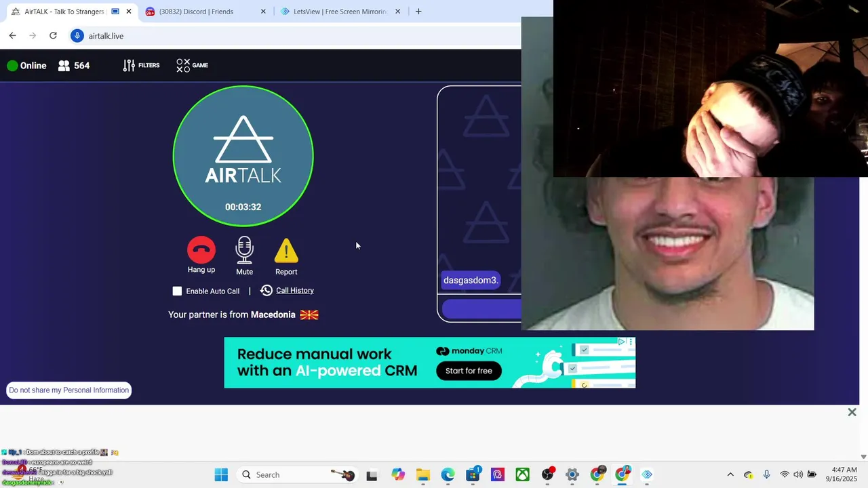
Task: Close the LetsView browser tab
Action: (397, 12)
